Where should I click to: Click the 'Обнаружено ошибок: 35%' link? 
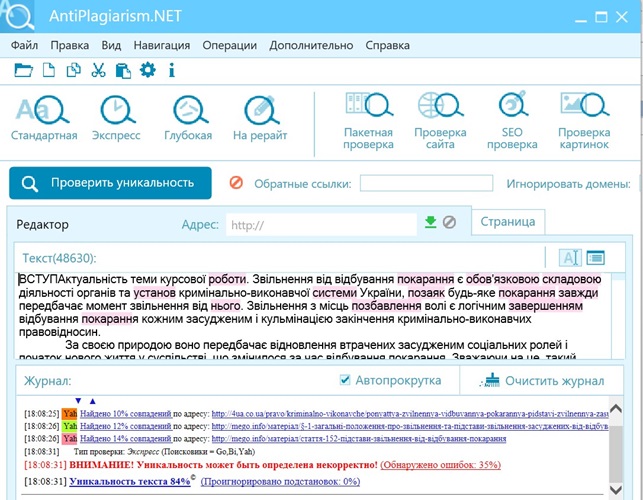click(440, 465)
